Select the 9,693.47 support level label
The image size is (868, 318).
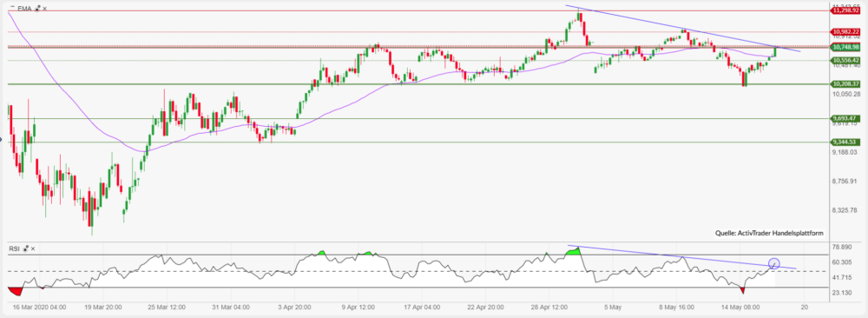click(845, 118)
